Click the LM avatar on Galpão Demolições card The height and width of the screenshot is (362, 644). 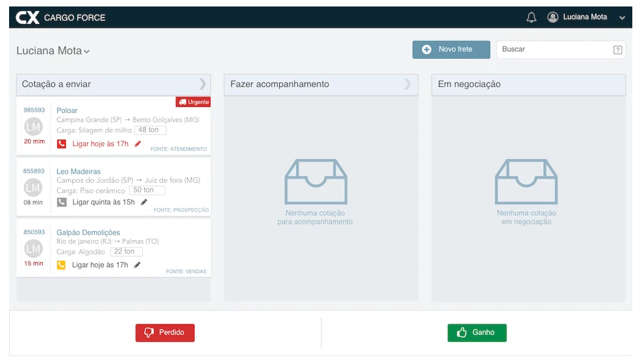tap(33, 248)
